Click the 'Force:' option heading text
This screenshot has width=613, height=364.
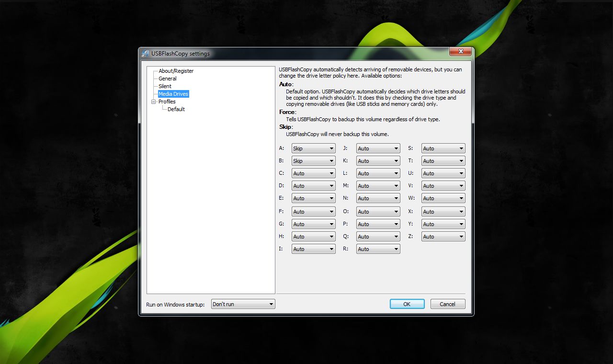click(x=287, y=112)
